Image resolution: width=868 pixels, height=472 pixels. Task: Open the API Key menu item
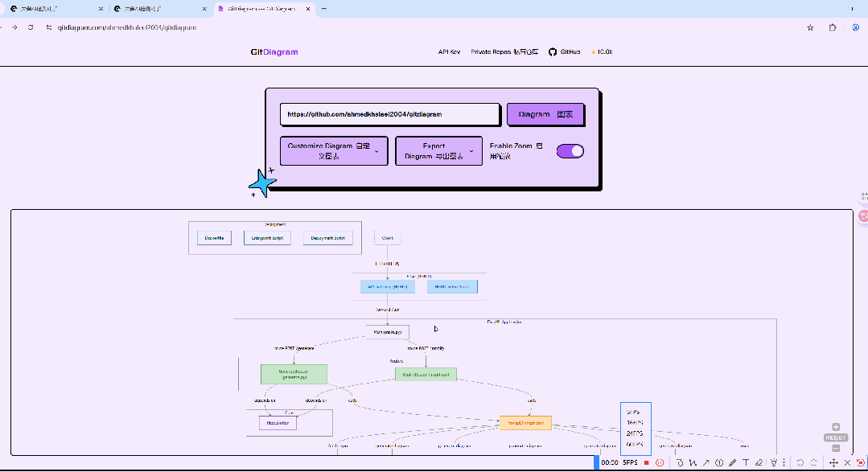(x=449, y=52)
